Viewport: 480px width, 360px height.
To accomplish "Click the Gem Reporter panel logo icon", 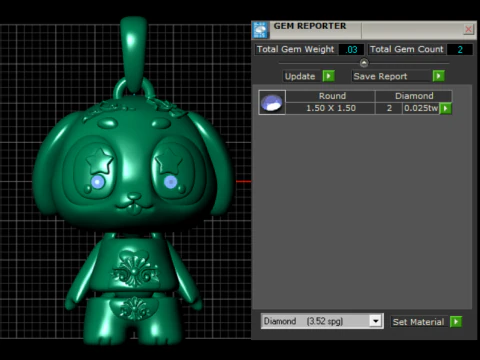I will point(260,30).
